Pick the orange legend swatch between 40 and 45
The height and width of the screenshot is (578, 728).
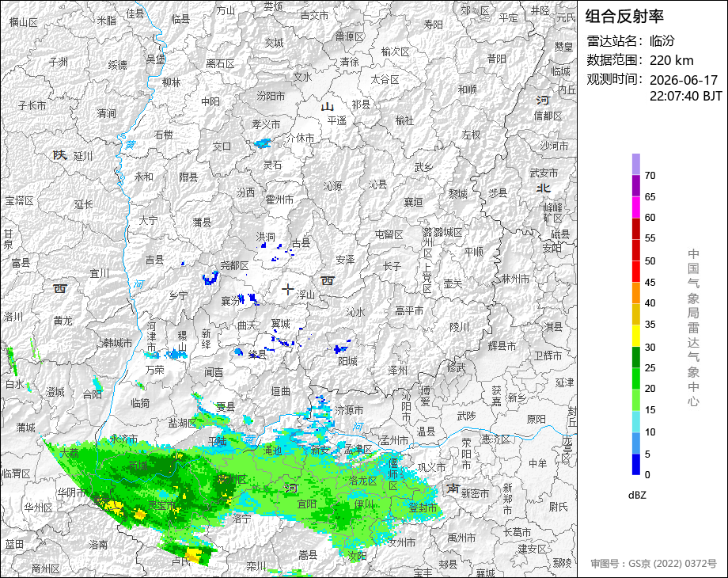[636, 293]
